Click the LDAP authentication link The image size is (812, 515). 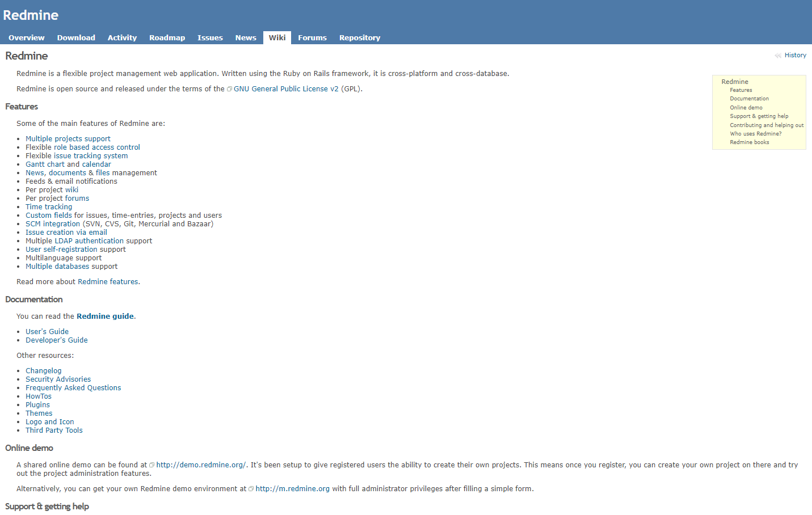(89, 241)
